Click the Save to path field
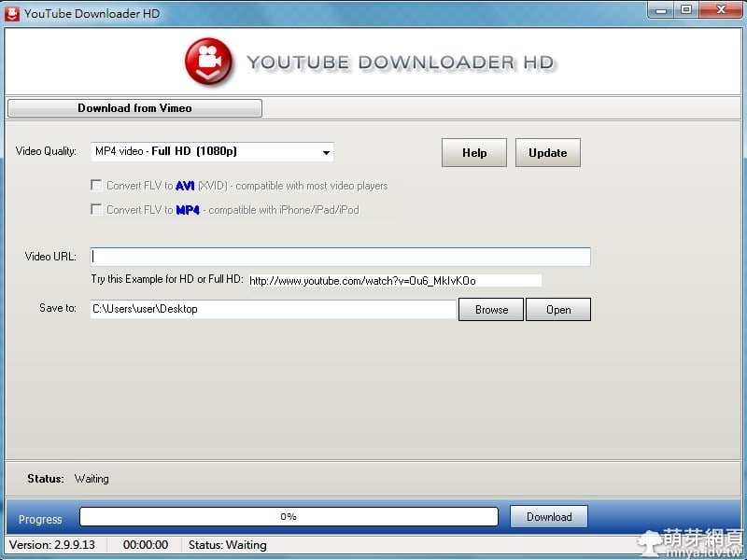Viewport: 747px width, 560px height. 273,309
